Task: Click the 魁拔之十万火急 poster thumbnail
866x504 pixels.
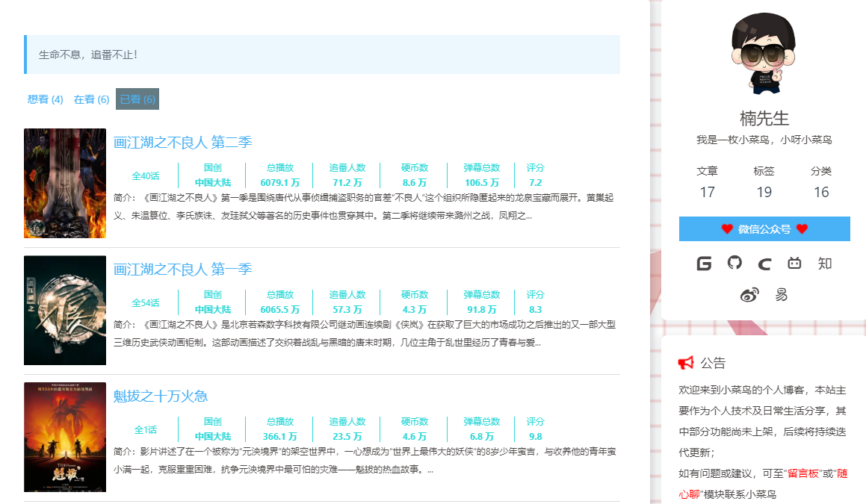Action: pos(65,437)
